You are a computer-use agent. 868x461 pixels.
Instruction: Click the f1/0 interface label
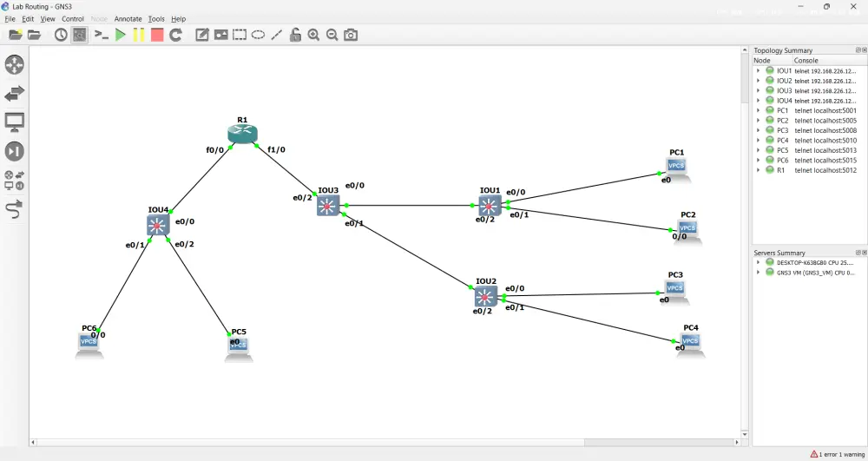click(x=276, y=149)
